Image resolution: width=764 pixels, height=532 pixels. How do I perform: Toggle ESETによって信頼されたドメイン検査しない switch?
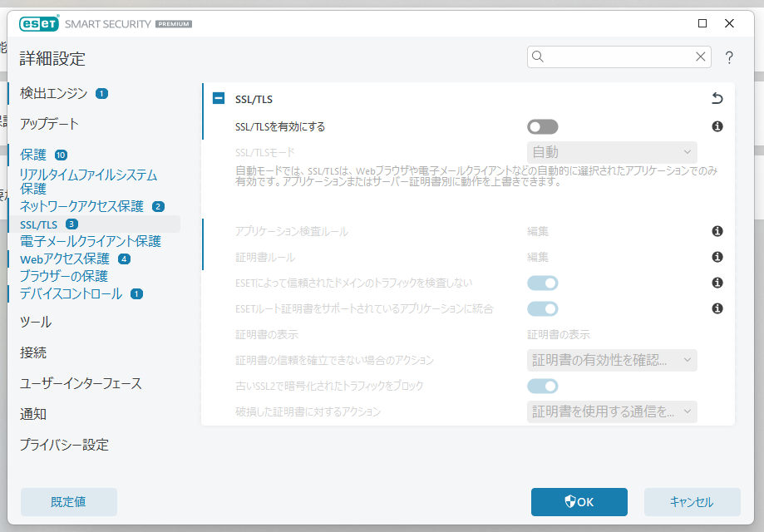[542, 283]
